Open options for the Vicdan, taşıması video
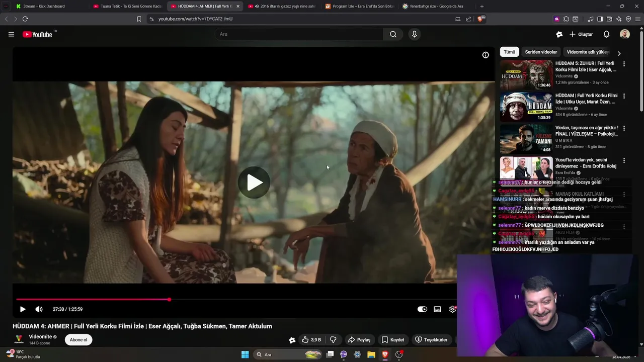The height and width of the screenshot is (362, 644). pyautogui.click(x=624, y=128)
